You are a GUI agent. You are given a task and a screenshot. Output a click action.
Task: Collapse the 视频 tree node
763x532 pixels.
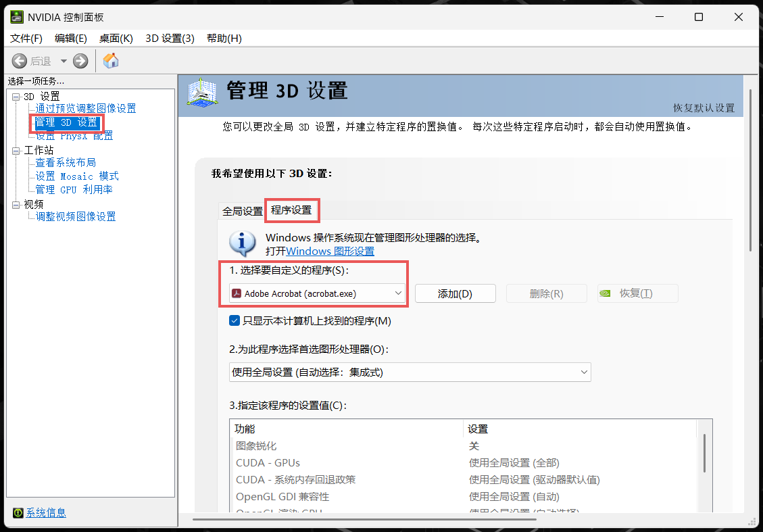16,205
